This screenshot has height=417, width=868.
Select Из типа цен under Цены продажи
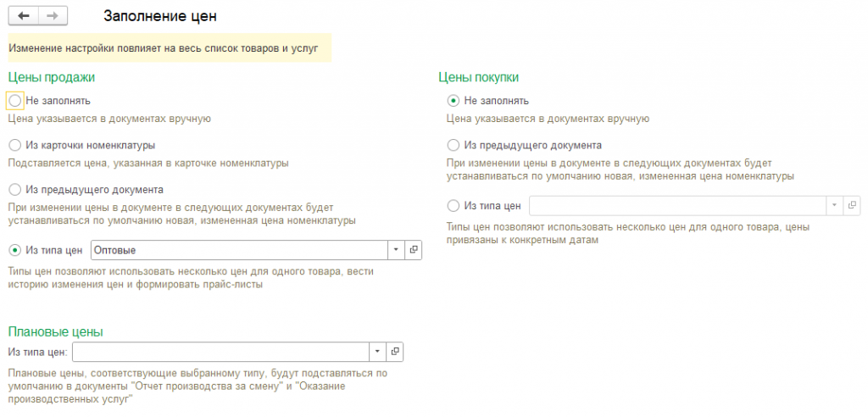coord(15,250)
